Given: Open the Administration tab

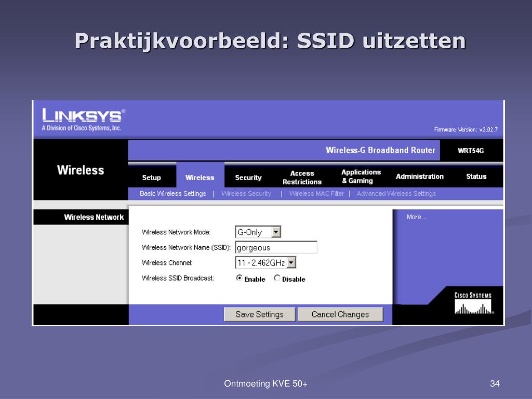Looking at the screenshot, I should (x=420, y=177).
